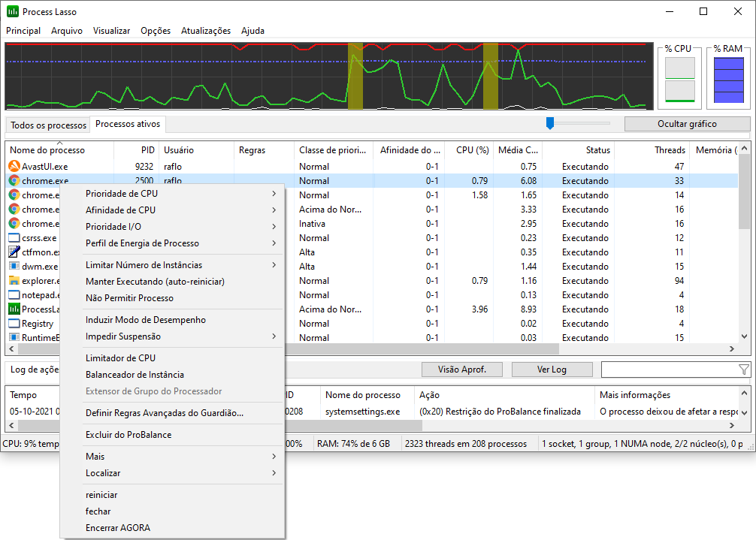
Task: Click the graph zoom slider handle
Action: [x=549, y=123]
